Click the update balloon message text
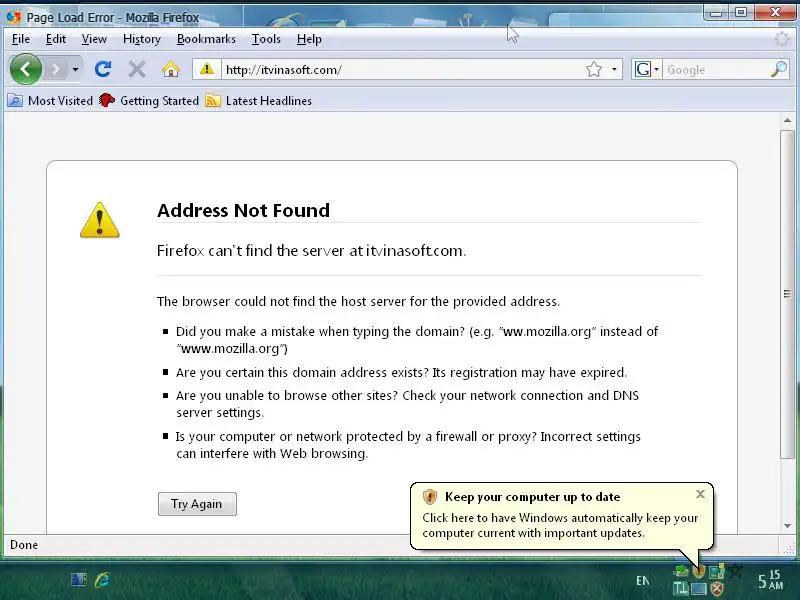Screen dimensions: 800x600 560,525
